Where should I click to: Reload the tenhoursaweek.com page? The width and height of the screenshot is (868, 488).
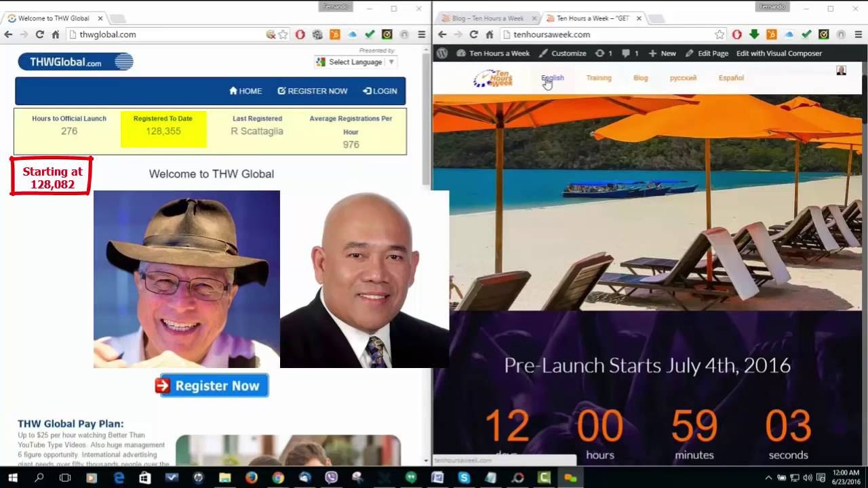473,35
